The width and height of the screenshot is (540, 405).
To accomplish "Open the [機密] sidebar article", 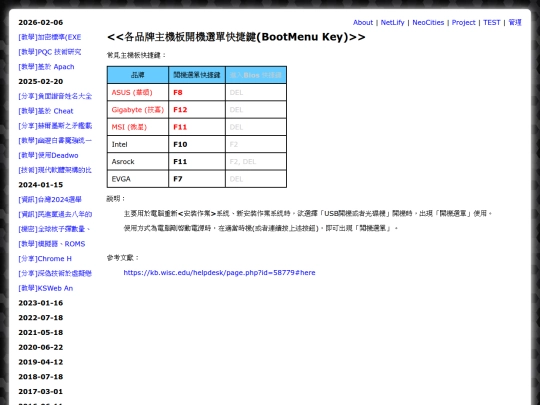I will coord(54,229).
